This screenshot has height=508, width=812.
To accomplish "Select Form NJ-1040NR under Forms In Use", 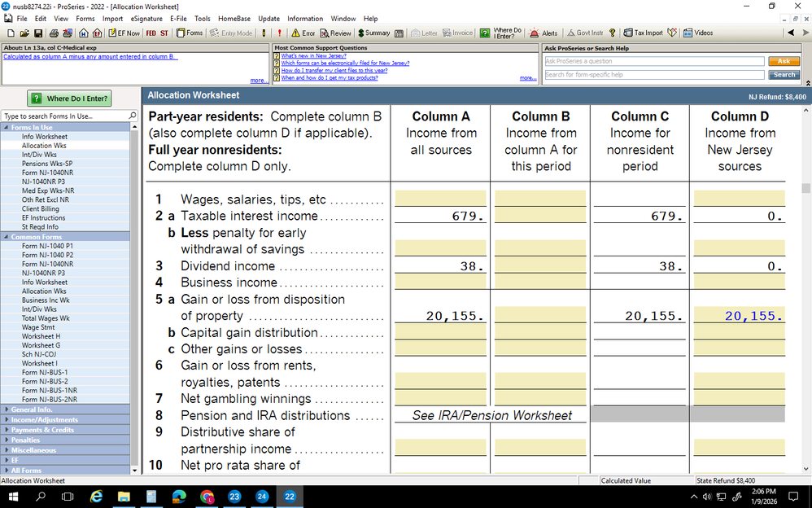I will pyautogui.click(x=48, y=173).
